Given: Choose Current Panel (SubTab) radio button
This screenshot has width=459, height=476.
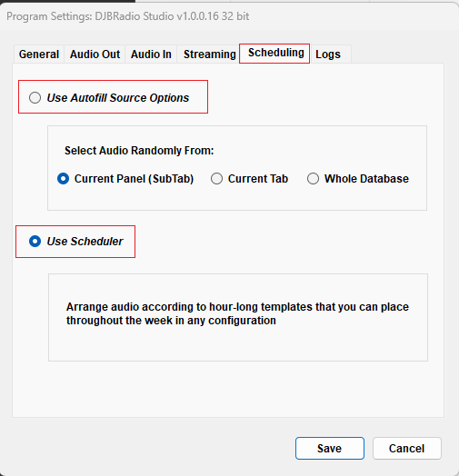Looking at the screenshot, I should coord(64,178).
